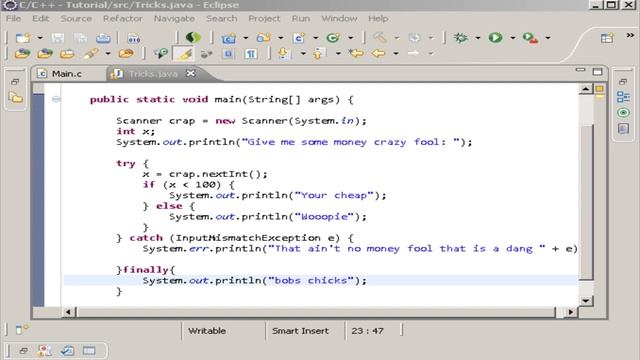Screen dimensions: 640x360
Task: Click the New Source Folder icon
Action: [264, 38]
